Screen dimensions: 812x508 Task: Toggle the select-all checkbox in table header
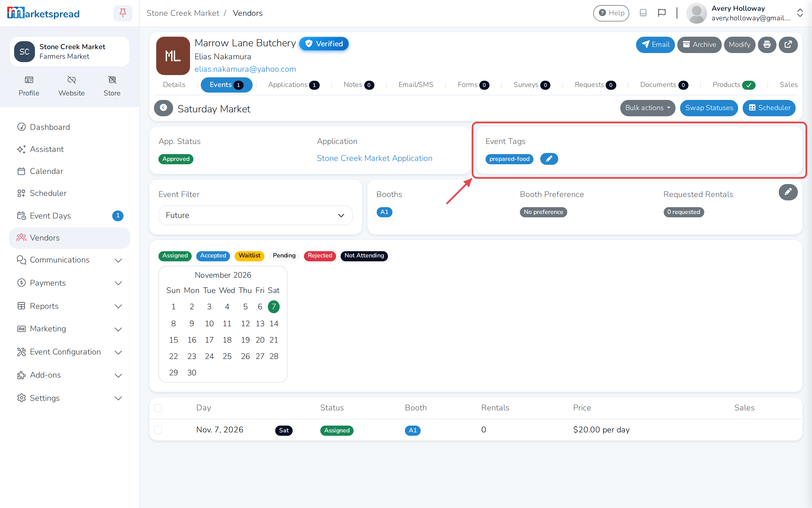[x=158, y=408]
